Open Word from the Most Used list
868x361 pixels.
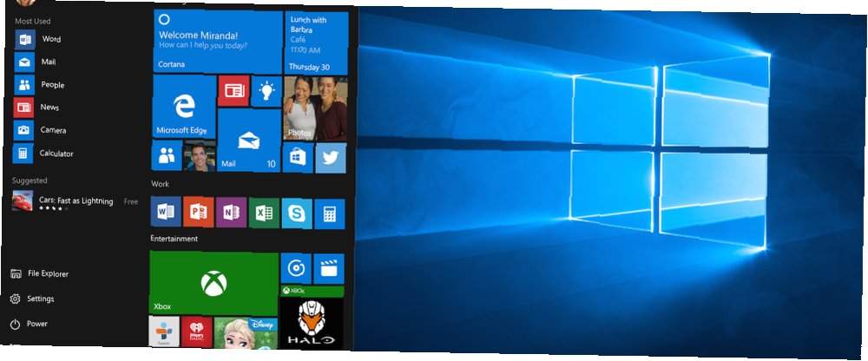tap(39, 39)
